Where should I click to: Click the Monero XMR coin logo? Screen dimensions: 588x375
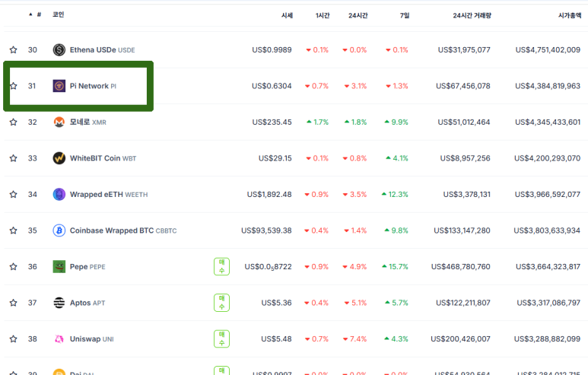point(59,122)
